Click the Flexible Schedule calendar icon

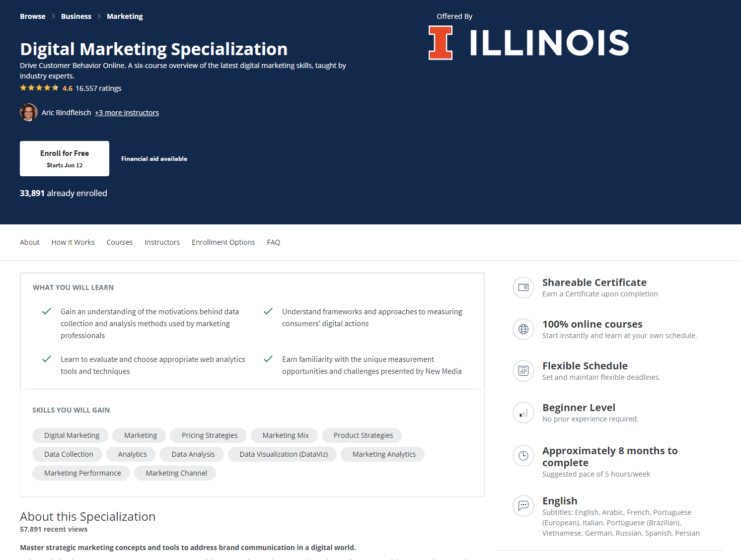[x=523, y=371]
